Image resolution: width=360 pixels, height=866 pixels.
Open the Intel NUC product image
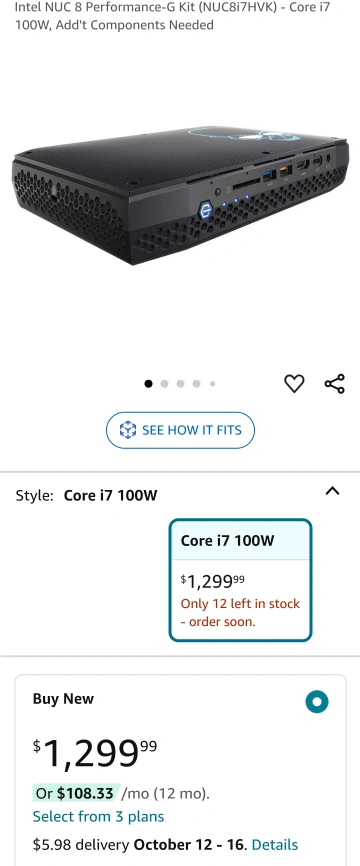[180, 196]
